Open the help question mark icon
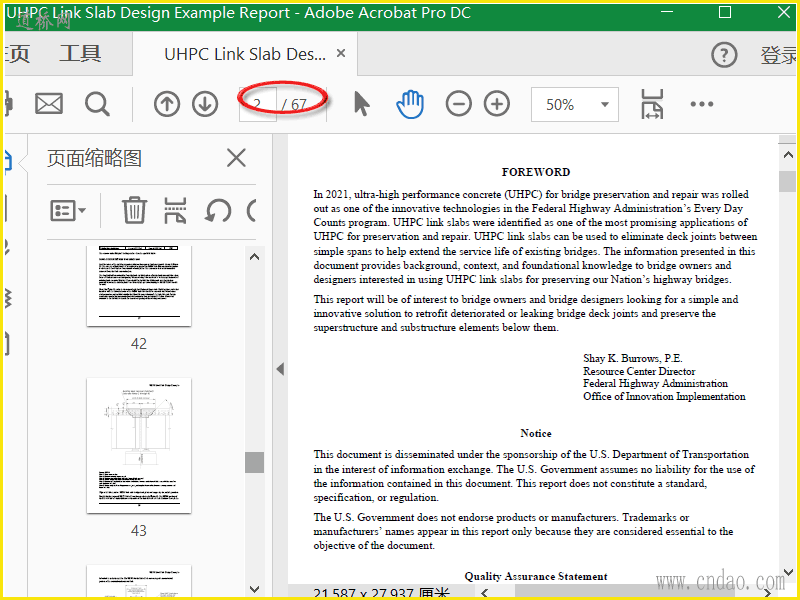Viewport: 800px width, 600px height. click(724, 55)
